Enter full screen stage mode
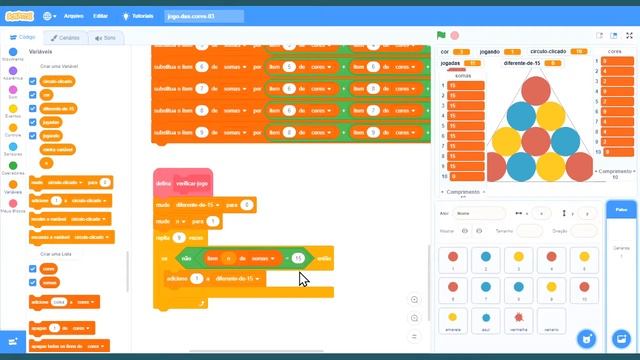Image resolution: width=640 pixels, height=360 pixels. click(x=629, y=36)
